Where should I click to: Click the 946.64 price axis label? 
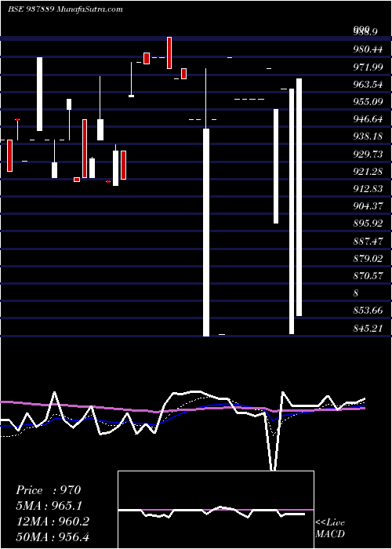(368, 119)
